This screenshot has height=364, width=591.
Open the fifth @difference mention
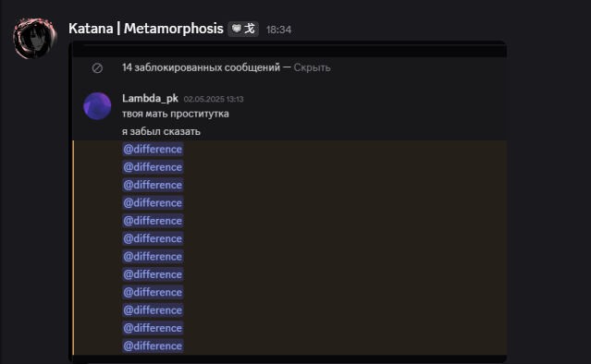coord(153,221)
